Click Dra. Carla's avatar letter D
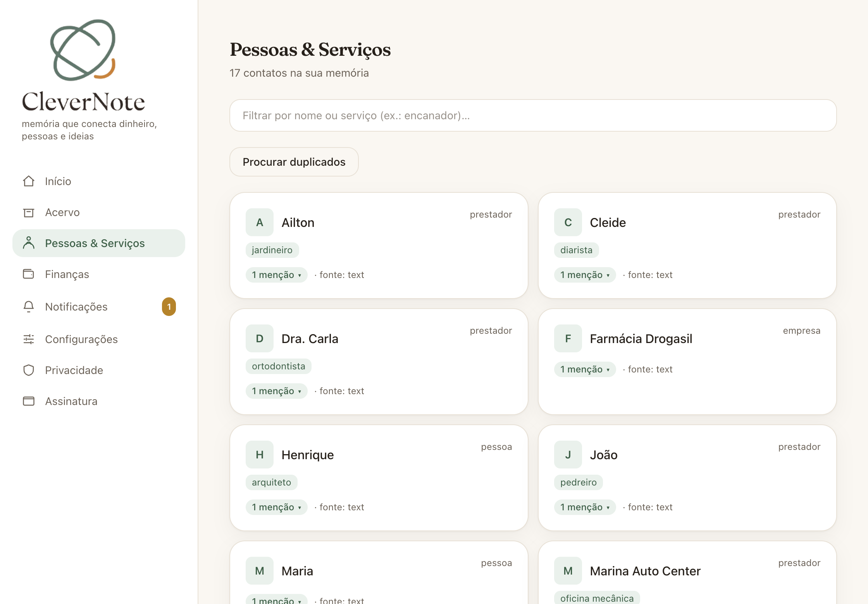 tap(260, 338)
